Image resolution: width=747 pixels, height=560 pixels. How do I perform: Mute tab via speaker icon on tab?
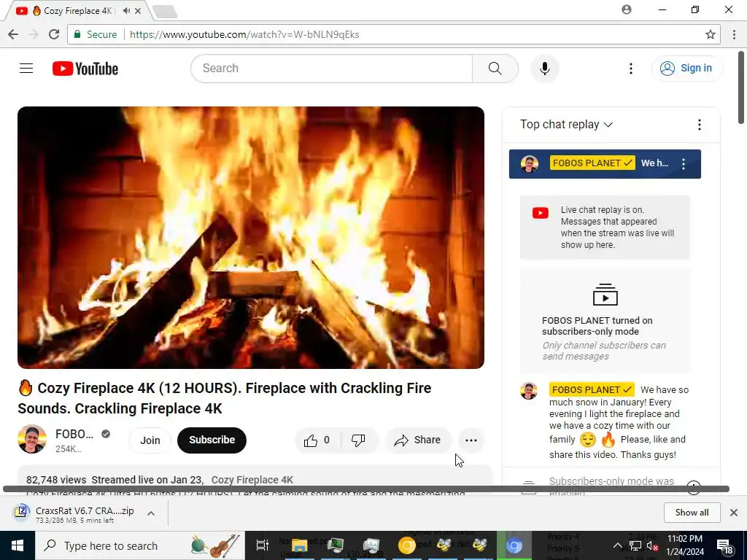(x=126, y=10)
